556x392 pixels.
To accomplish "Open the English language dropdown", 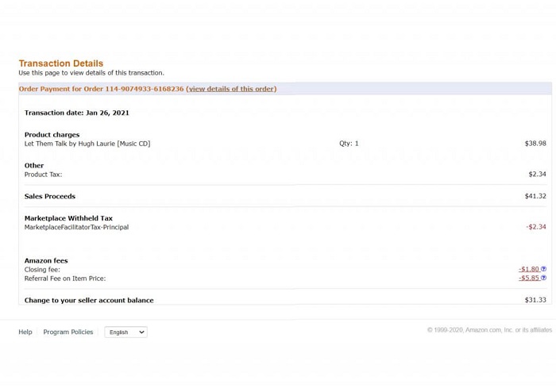I will tap(125, 332).
